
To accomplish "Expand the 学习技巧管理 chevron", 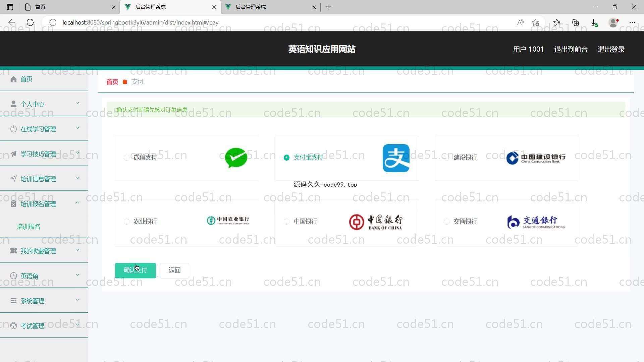I will pyautogui.click(x=77, y=153).
